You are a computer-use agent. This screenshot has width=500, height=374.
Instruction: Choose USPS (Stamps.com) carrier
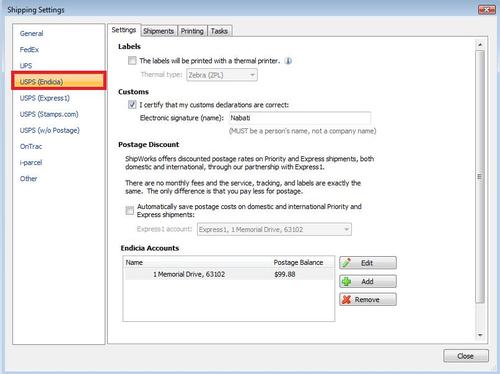click(x=49, y=114)
